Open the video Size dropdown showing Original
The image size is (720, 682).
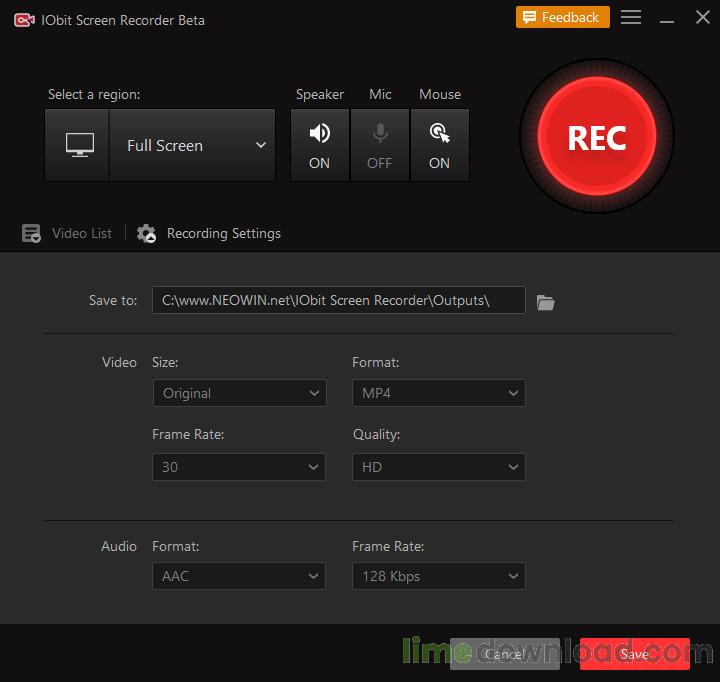[239, 393]
